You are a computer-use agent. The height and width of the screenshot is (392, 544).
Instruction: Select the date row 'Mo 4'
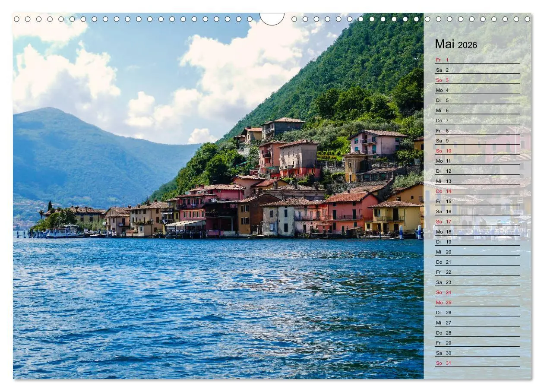[x=477, y=90]
